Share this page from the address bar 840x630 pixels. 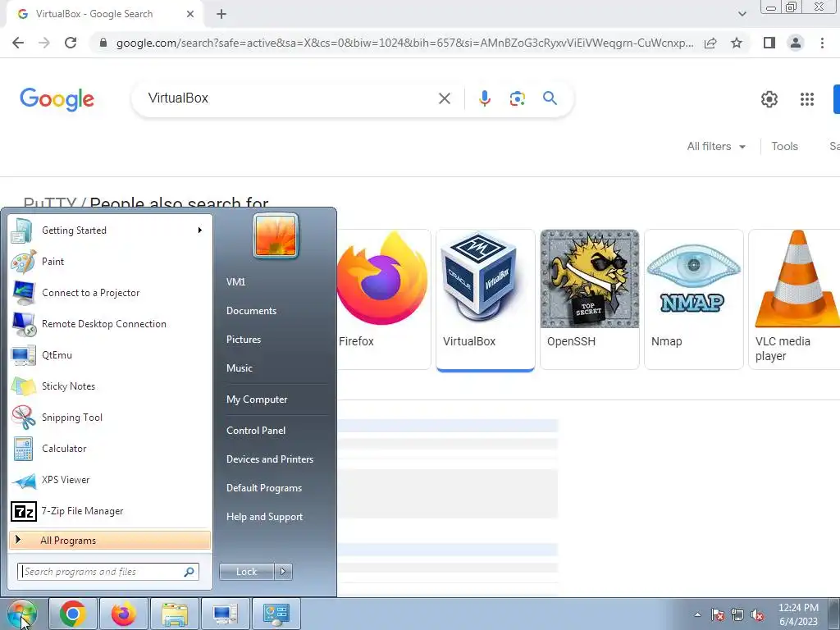point(710,43)
